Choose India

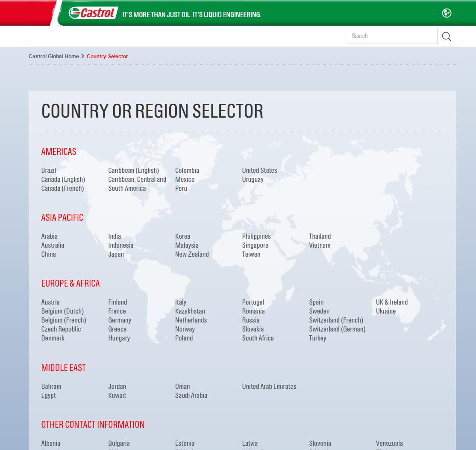click(115, 237)
